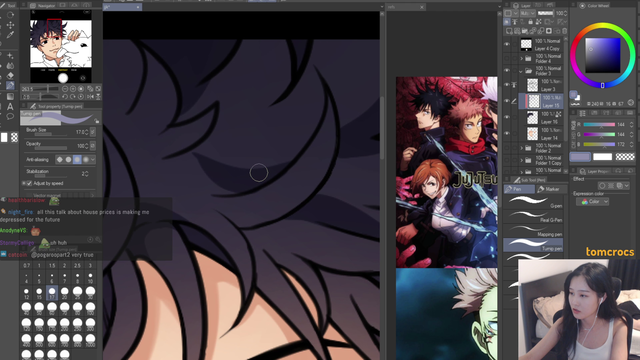The image size is (640, 360).
Task: Switch to the Navigator tab
Action: pyautogui.click(x=42, y=6)
